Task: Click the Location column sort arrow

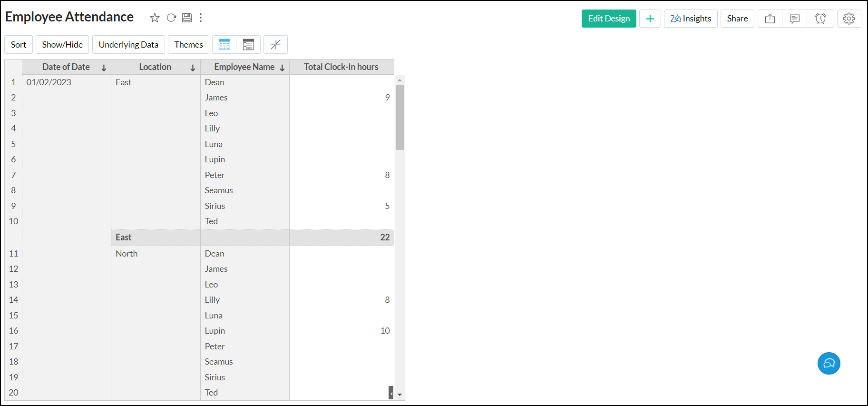Action: point(193,68)
